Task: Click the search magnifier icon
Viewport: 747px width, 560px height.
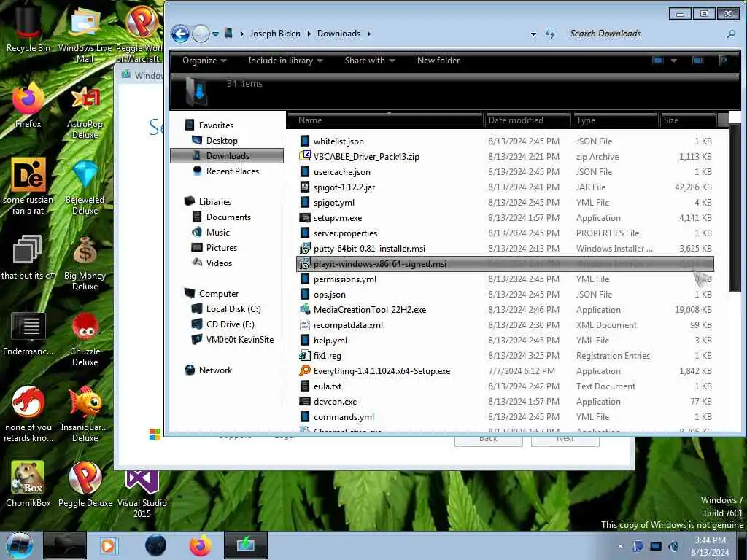Action: (731, 34)
